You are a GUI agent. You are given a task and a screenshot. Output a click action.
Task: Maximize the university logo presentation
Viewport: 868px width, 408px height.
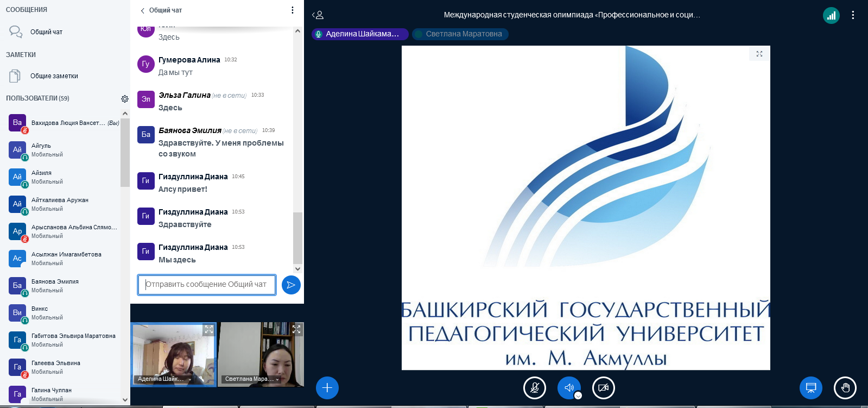(759, 54)
